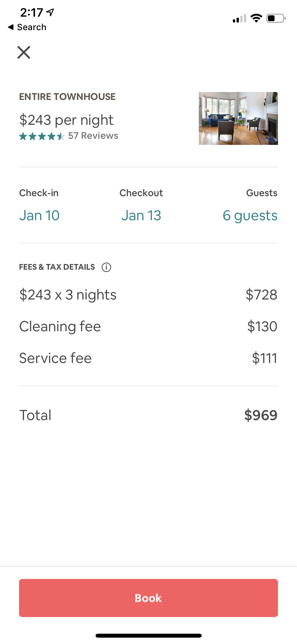Close the booking summary with X
Image resolution: width=297 pixels, height=644 pixels.
24,52
